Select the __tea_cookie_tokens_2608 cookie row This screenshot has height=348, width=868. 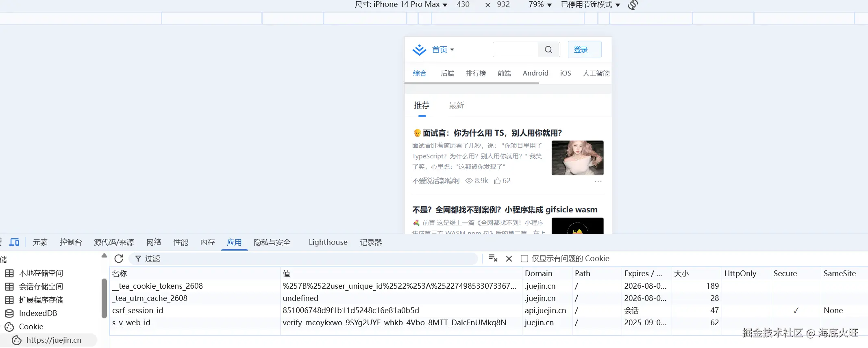tap(489, 286)
